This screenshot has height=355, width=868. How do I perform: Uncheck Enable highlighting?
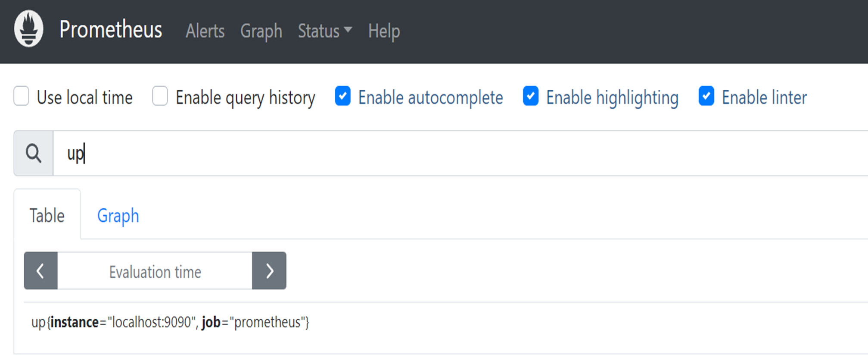[x=531, y=96]
